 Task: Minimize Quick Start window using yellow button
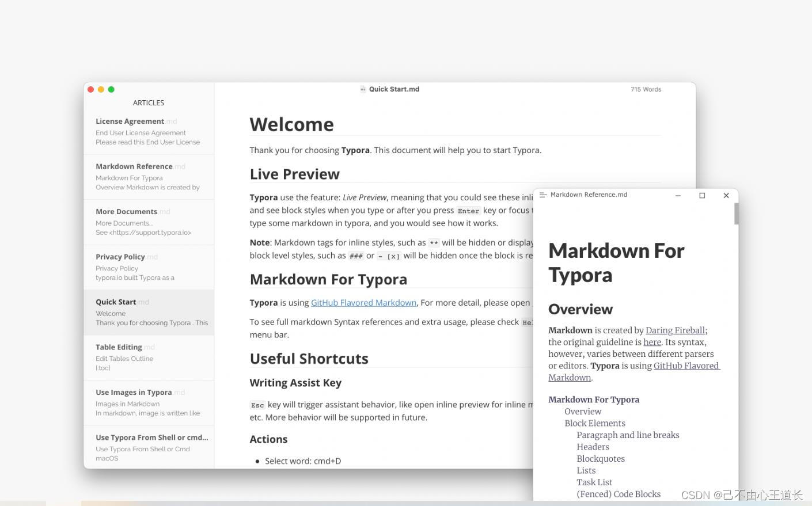[101, 89]
